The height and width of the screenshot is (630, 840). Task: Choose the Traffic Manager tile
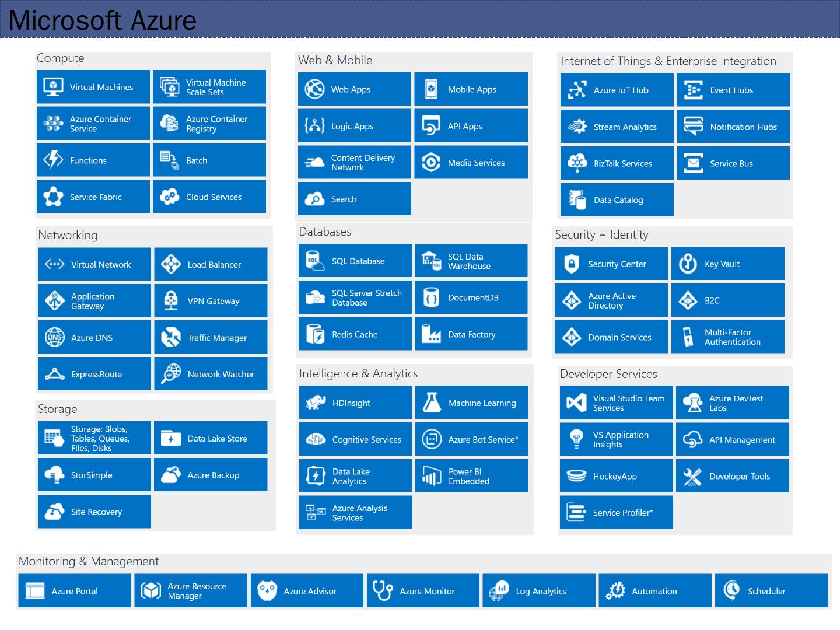click(211, 337)
